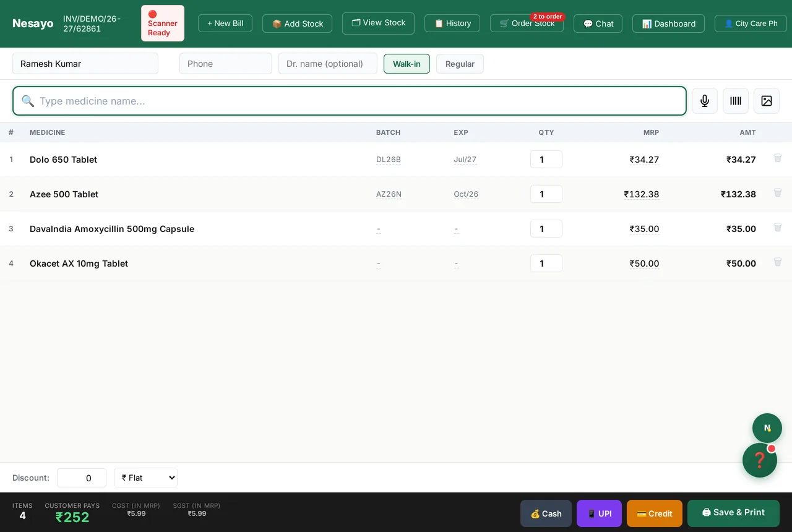The width and height of the screenshot is (792, 532).
Task: Click MRP ₹132.38 of Azee 500
Action: (642, 194)
